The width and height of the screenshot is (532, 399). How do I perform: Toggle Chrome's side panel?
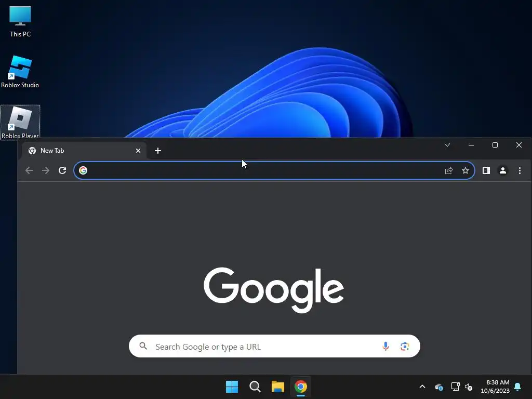coord(486,170)
